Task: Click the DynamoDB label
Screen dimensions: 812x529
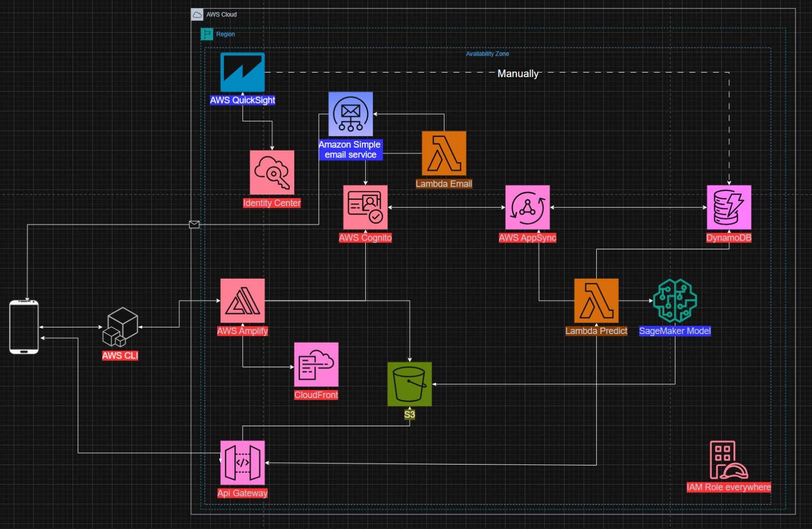Action: pos(729,238)
